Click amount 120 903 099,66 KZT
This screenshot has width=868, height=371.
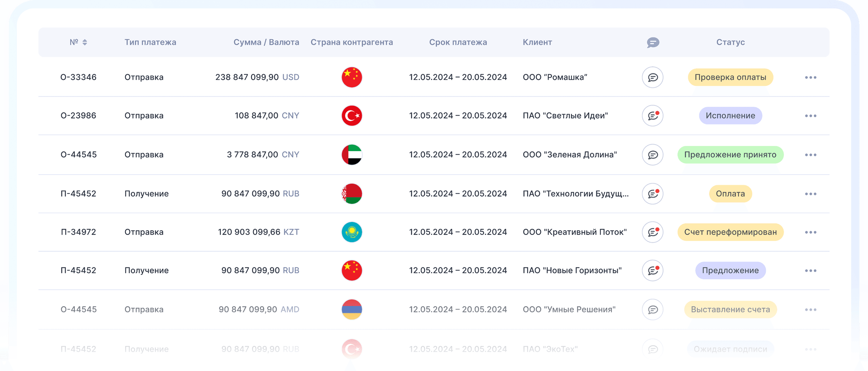[x=258, y=232]
